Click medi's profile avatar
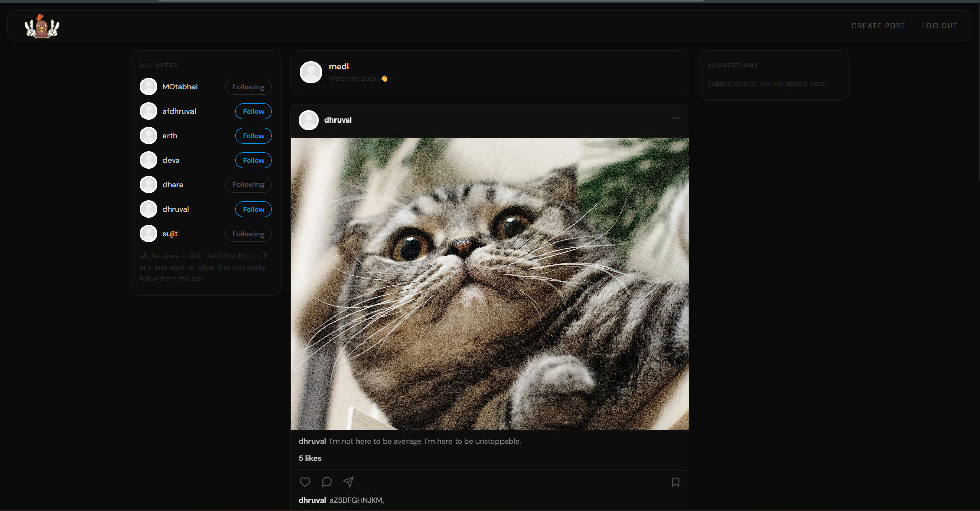980x511 pixels. click(311, 72)
